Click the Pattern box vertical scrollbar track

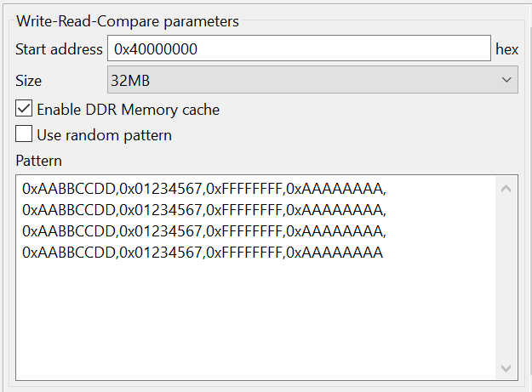point(506,281)
